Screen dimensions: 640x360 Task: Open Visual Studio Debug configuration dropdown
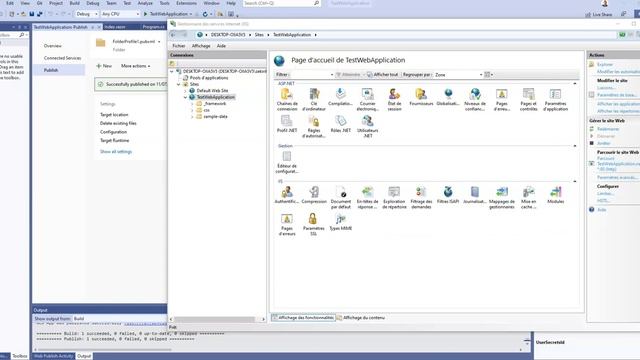tap(87, 14)
